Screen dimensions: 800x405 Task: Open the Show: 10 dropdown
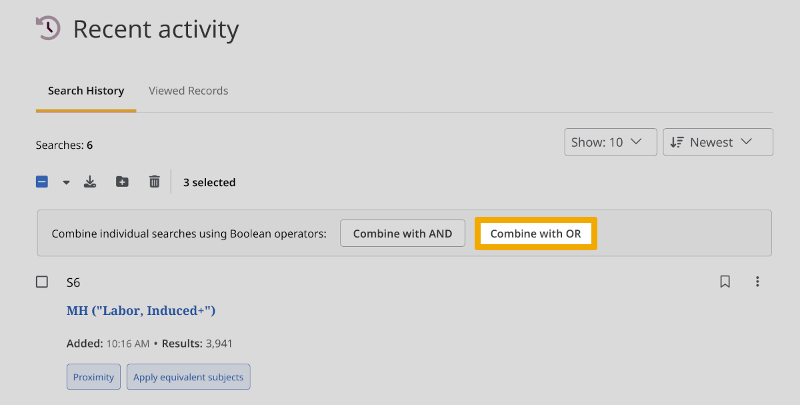pyautogui.click(x=610, y=142)
